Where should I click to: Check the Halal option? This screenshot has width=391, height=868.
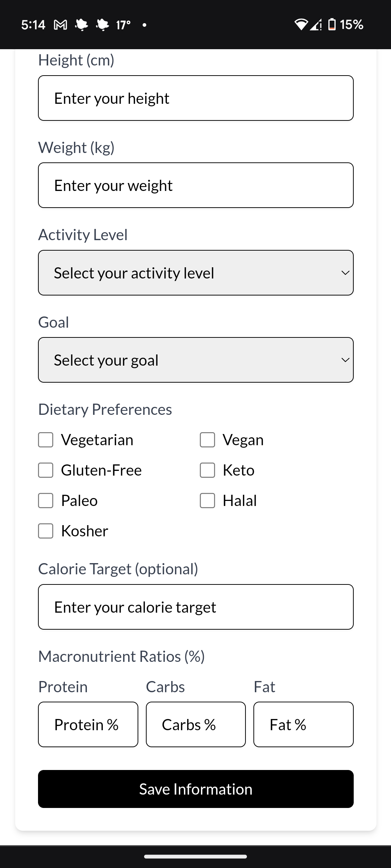pos(207,501)
